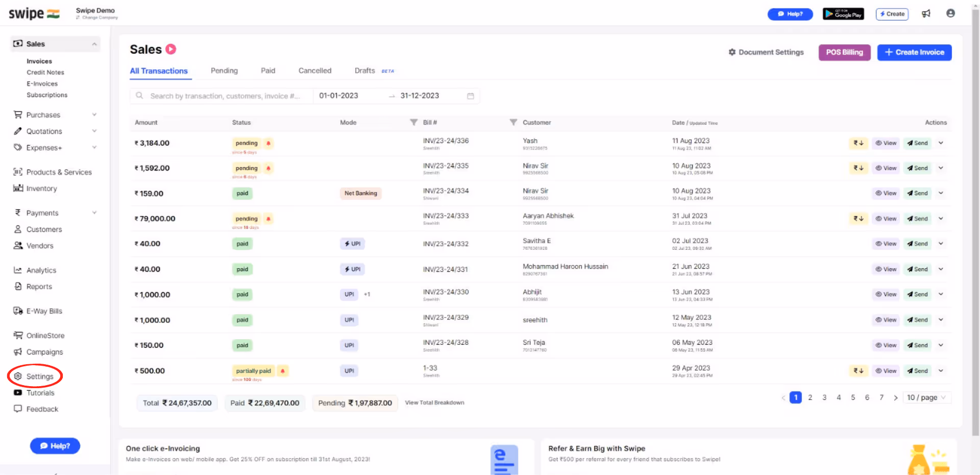Click the reminder bell on ₹79,000.00 row
The height and width of the screenshot is (475, 980).
(x=268, y=219)
